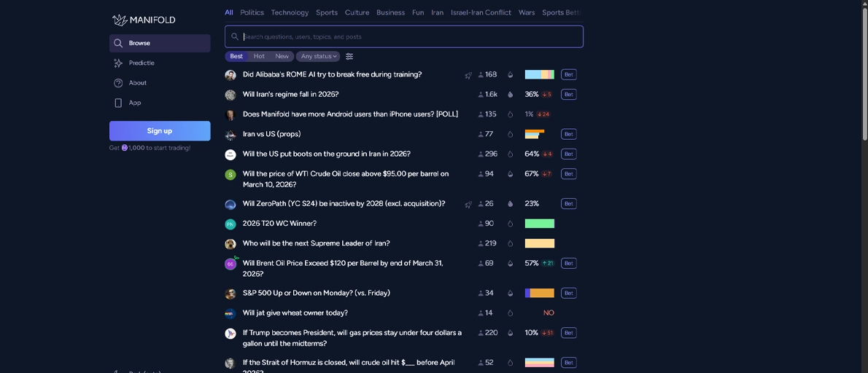
Task: Select the Best sort toggle
Action: pyautogui.click(x=236, y=56)
